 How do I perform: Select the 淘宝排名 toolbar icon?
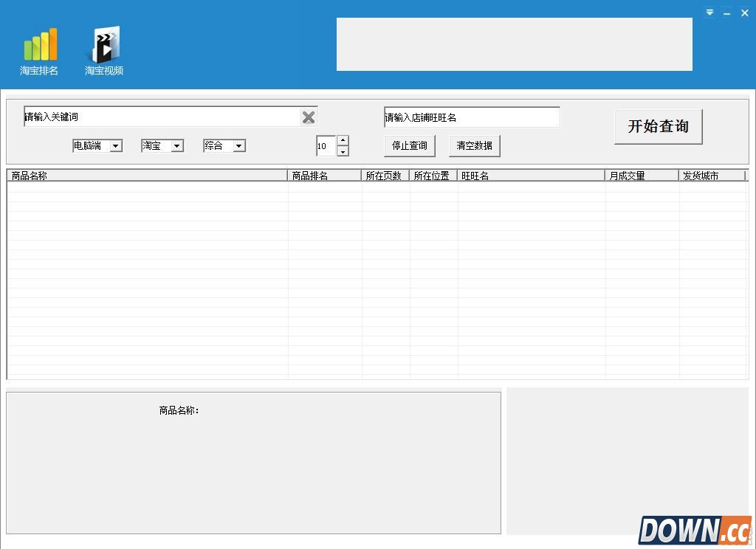(38, 50)
